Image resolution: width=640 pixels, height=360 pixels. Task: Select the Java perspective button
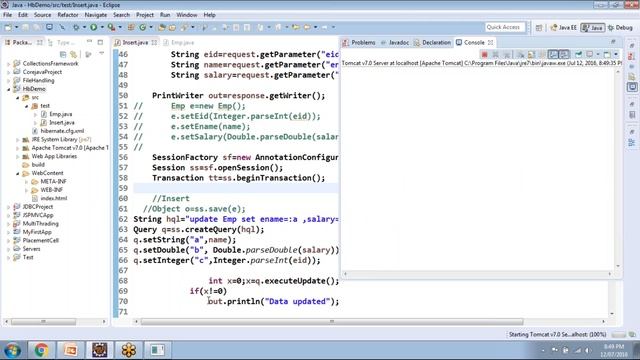click(x=593, y=28)
